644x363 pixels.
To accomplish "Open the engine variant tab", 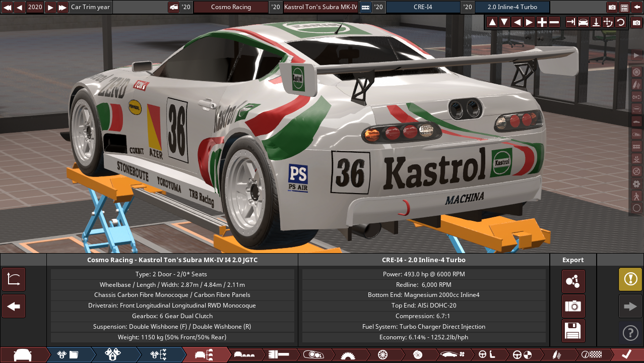I will (x=113, y=355).
